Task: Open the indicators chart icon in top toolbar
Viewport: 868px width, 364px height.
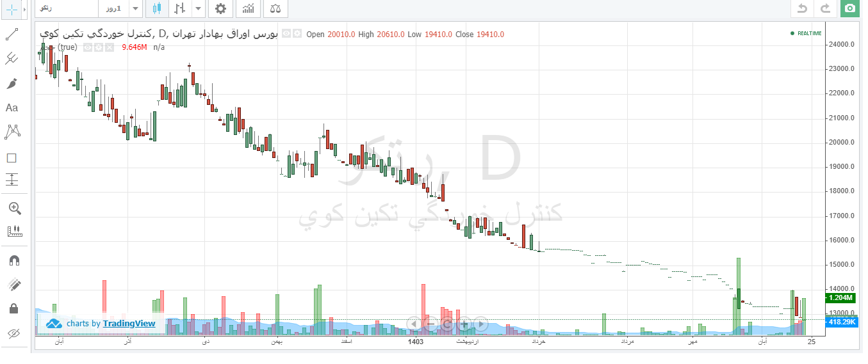Action: pos(248,8)
